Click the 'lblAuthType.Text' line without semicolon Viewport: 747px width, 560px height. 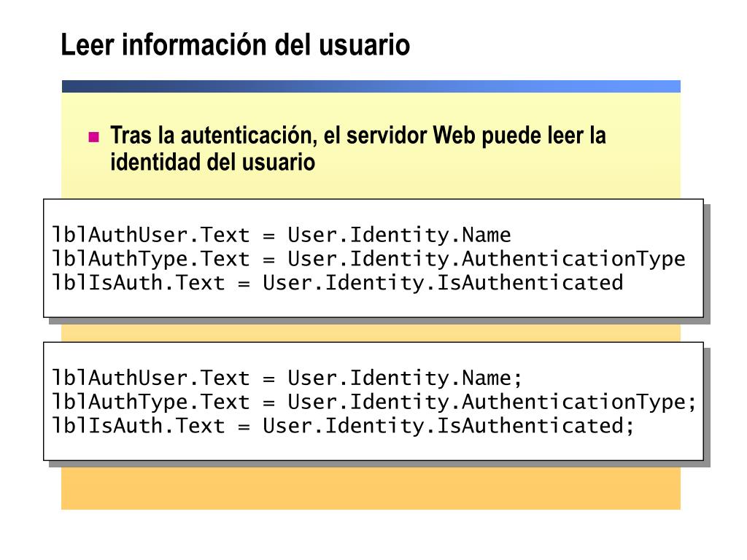coord(368,259)
